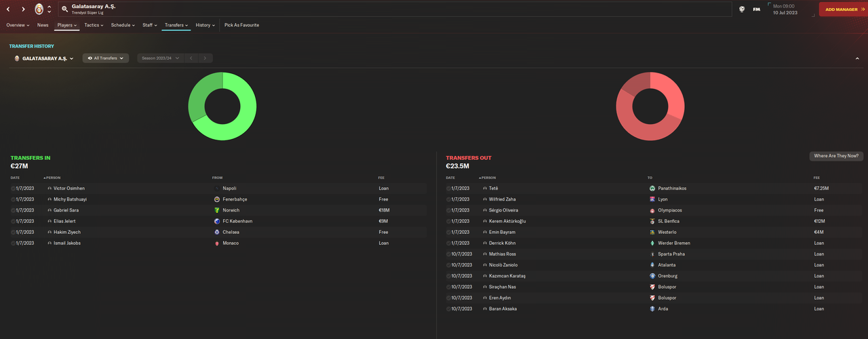Expand the History menu

pos(205,25)
